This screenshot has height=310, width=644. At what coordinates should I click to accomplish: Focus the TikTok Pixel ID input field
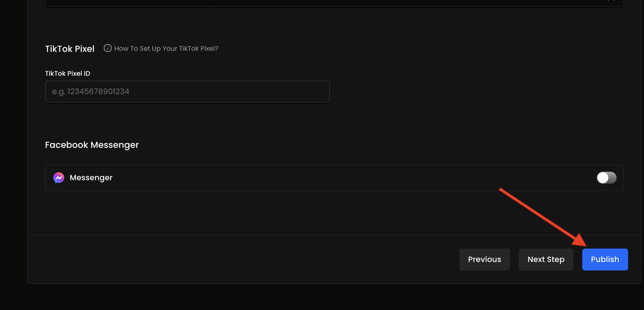tap(187, 92)
